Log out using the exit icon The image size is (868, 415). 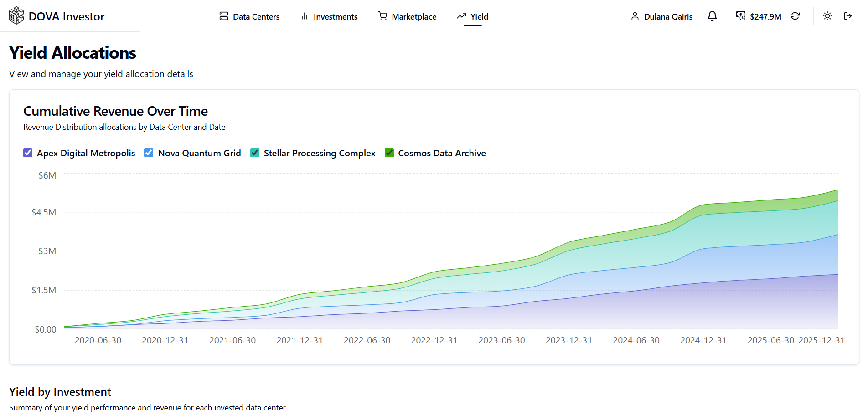coord(848,16)
